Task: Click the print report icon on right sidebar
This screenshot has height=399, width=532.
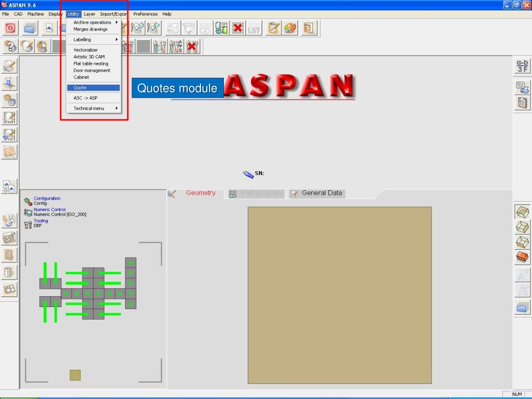Action: [x=522, y=87]
